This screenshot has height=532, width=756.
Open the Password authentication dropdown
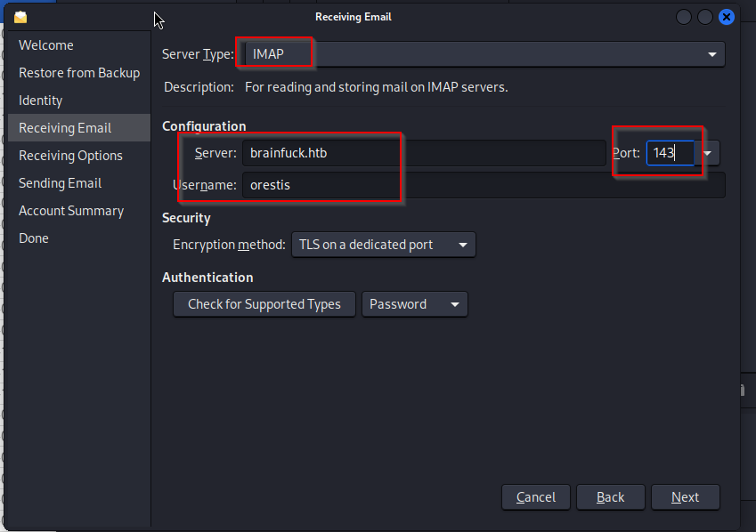pos(414,304)
